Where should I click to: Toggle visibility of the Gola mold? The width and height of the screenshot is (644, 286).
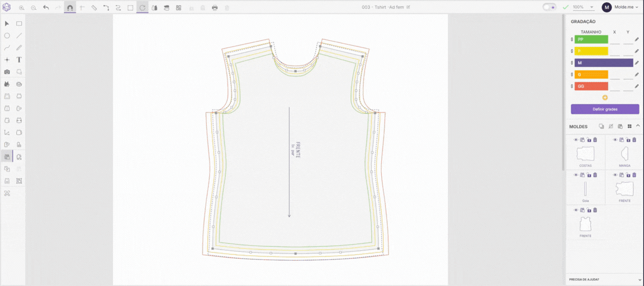[576, 175]
